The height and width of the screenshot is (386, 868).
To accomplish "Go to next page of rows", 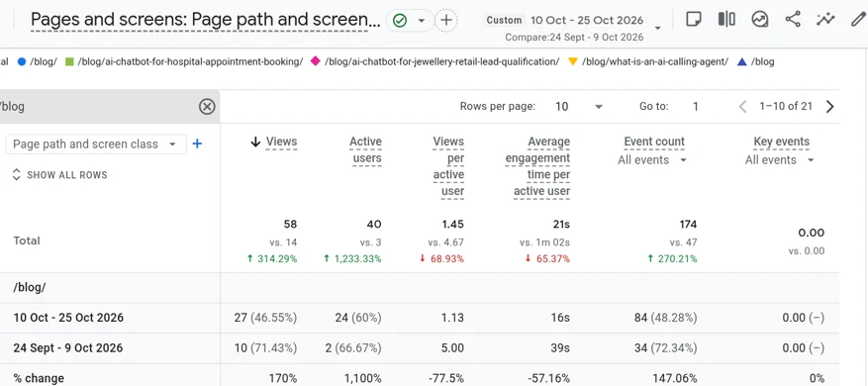I will (x=829, y=107).
